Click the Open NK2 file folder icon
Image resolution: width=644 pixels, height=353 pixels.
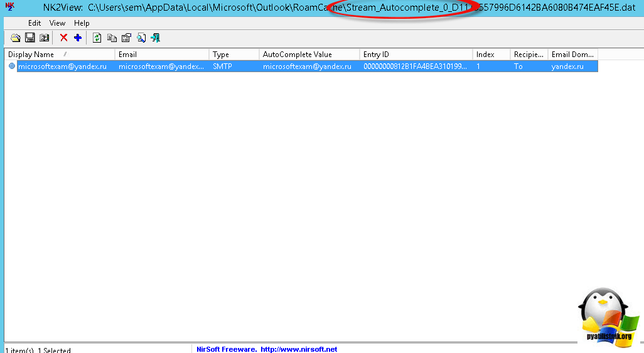point(16,38)
